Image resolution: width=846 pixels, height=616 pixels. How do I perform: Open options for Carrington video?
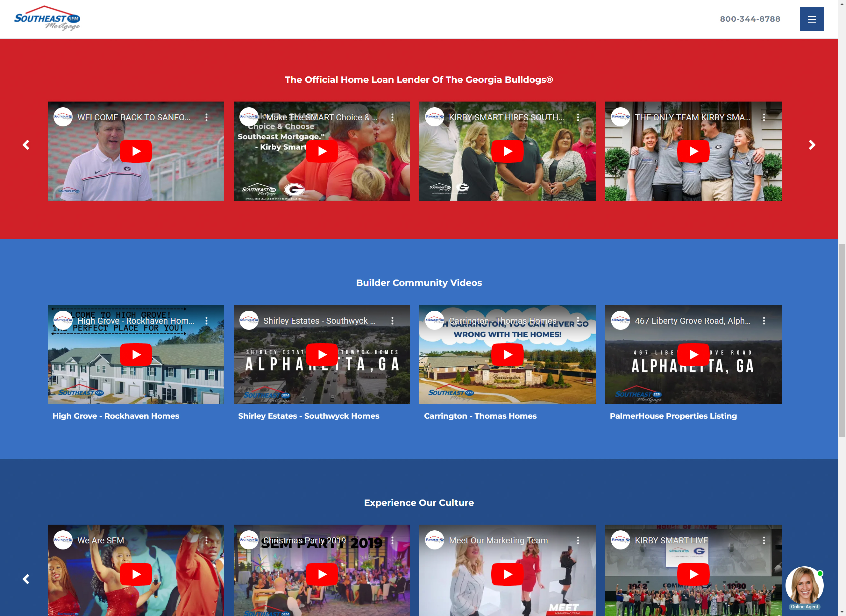578,321
